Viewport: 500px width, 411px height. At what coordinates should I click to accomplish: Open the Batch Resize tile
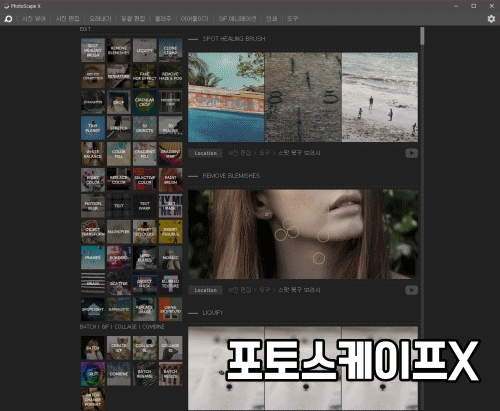coord(170,374)
